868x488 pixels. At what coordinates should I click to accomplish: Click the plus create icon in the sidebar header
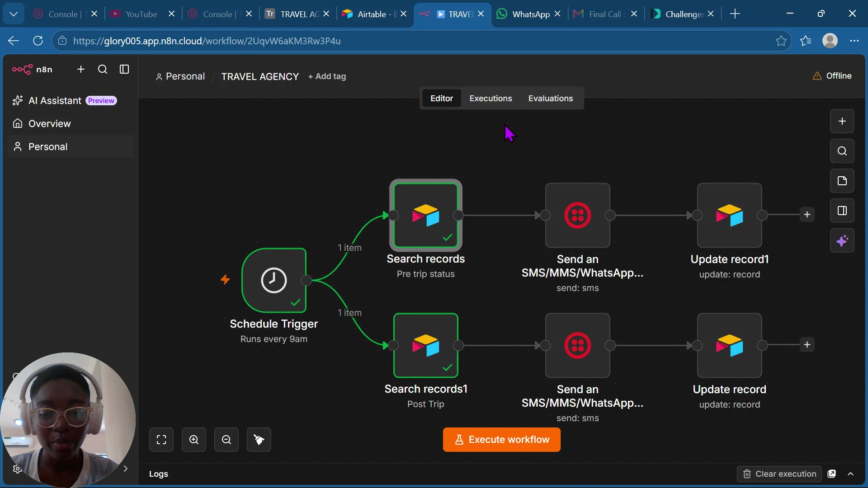point(81,69)
